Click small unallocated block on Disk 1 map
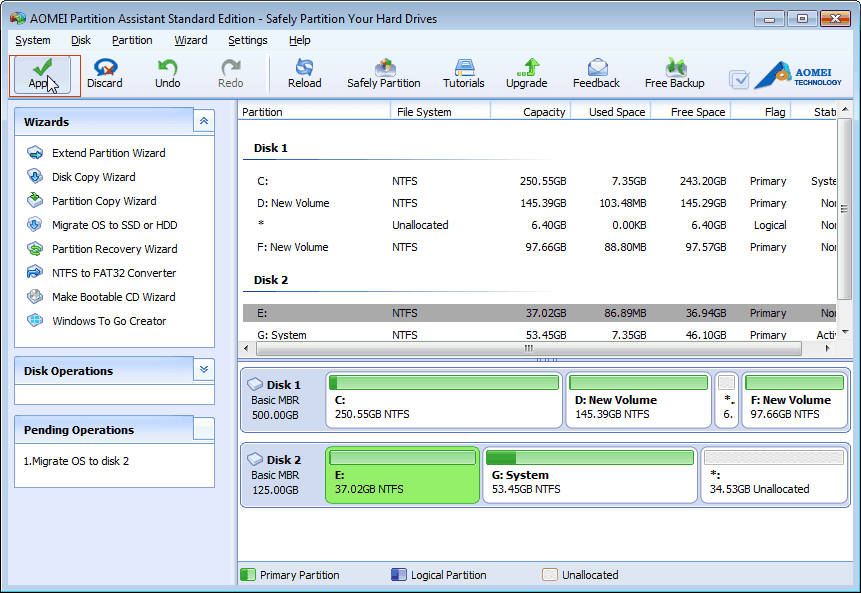The height and width of the screenshot is (593, 861). coord(726,400)
